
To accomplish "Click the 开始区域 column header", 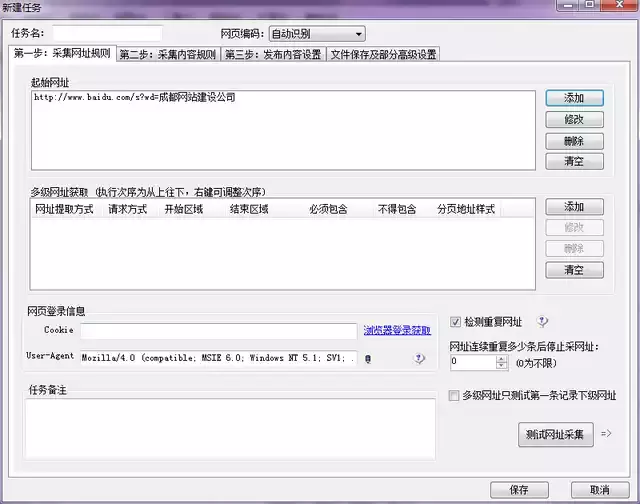I will coord(184,209).
